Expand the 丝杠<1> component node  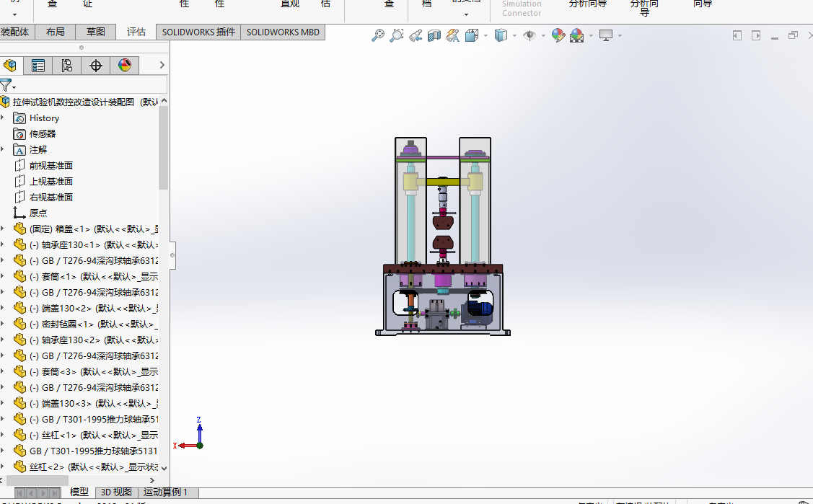tap(3, 435)
